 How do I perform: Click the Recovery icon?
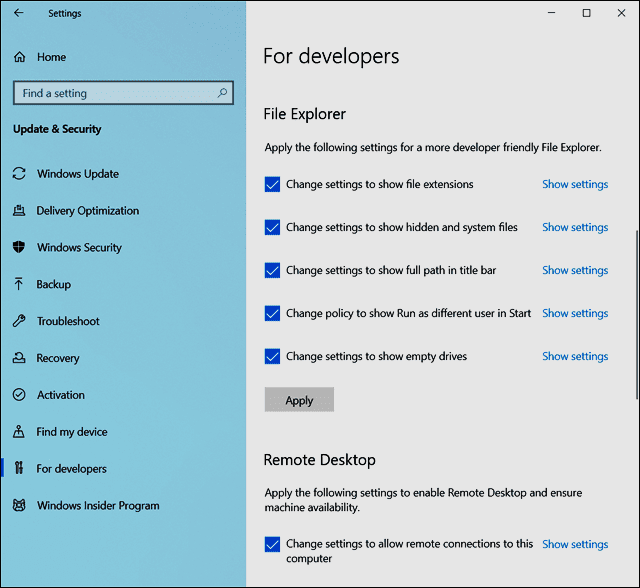point(19,358)
